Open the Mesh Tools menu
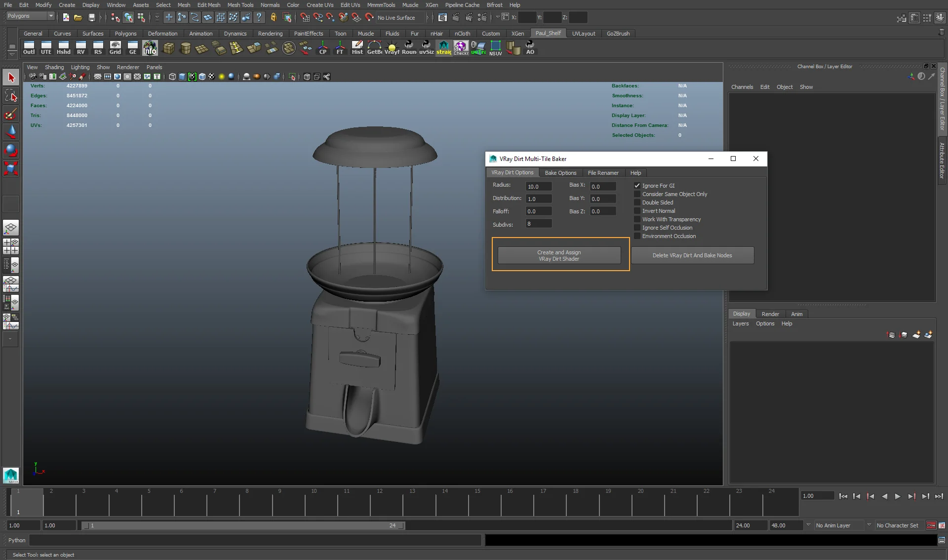 coord(240,5)
